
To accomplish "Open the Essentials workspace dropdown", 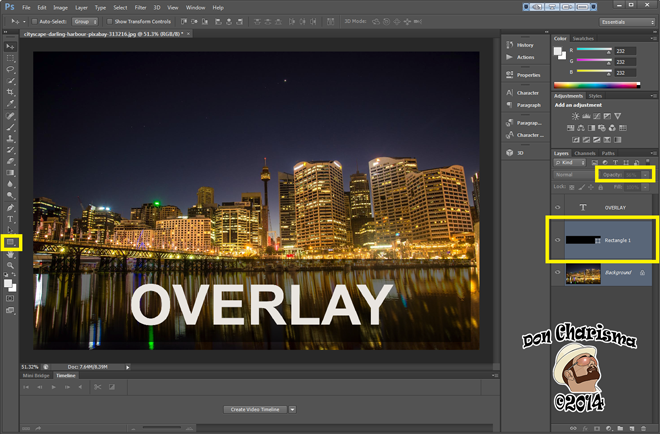I will tap(626, 21).
